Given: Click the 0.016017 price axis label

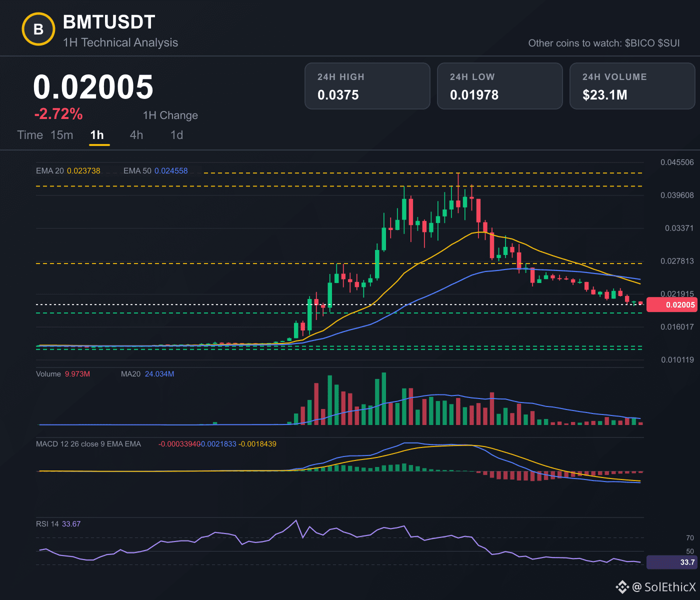Looking at the screenshot, I should click(677, 327).
